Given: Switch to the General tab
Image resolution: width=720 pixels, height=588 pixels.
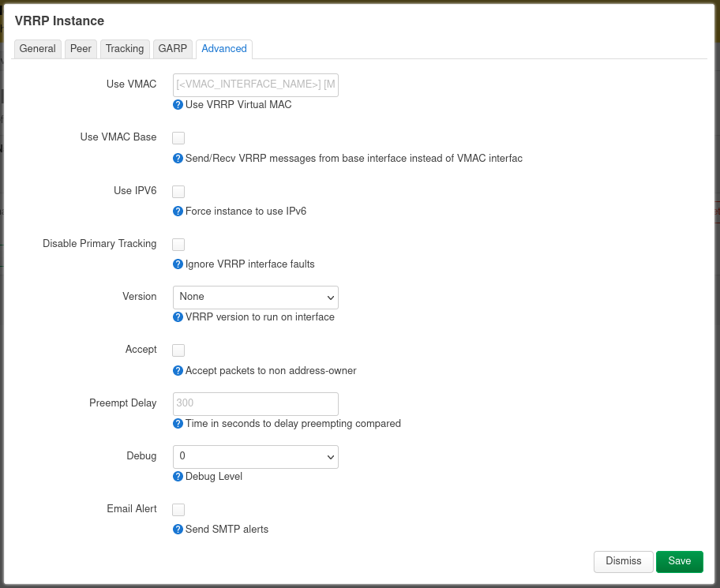Looking at the screenshot, I should [x=37, y=48].
